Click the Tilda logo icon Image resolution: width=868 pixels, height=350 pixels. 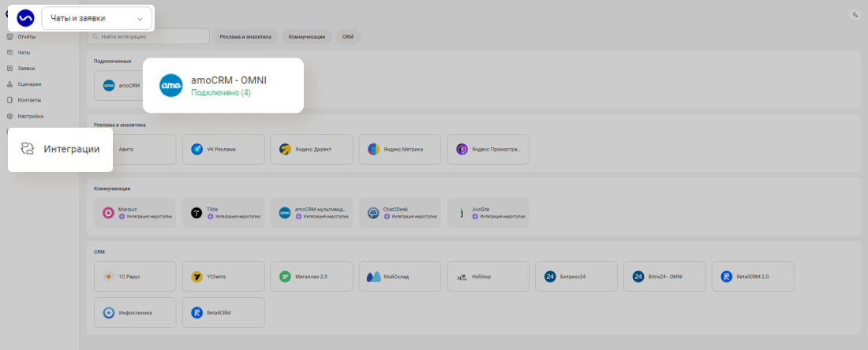[x=197, y=213]
